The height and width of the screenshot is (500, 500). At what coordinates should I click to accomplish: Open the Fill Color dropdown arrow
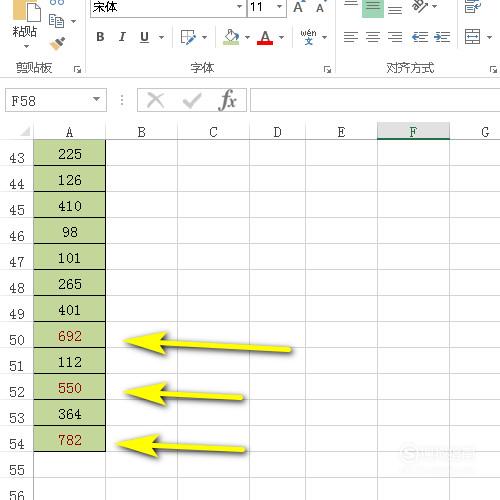247,37
